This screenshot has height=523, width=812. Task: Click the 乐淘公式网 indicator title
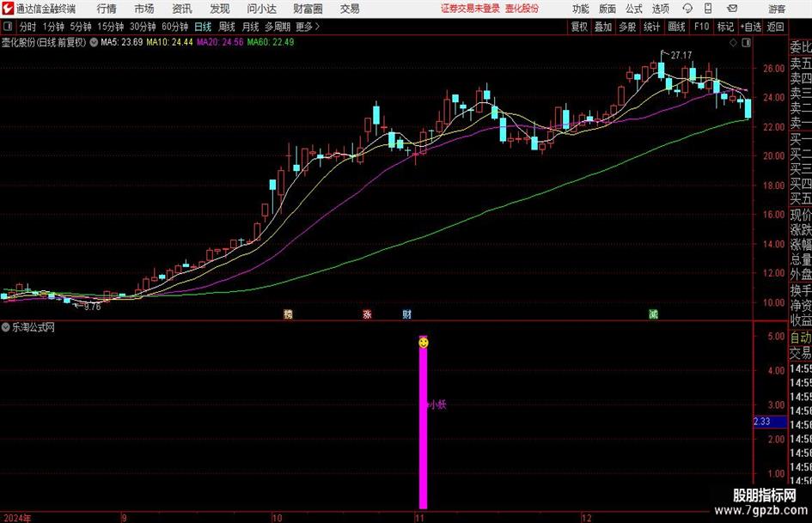(34, 327)
